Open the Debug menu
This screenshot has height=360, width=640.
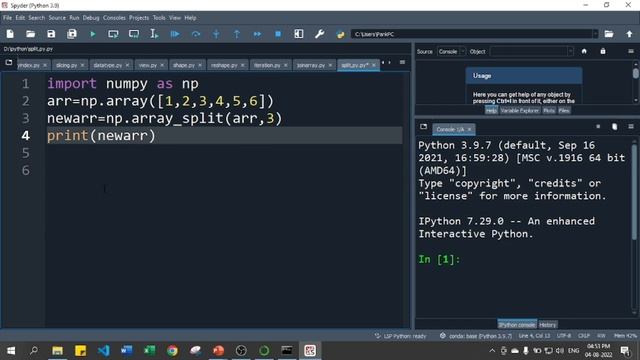[x=91, y=18]
